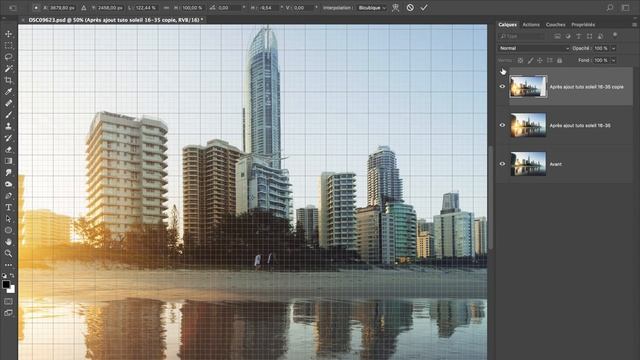
Task: Open the Normal blend mode dropdown
Action: tap(533, 48)
